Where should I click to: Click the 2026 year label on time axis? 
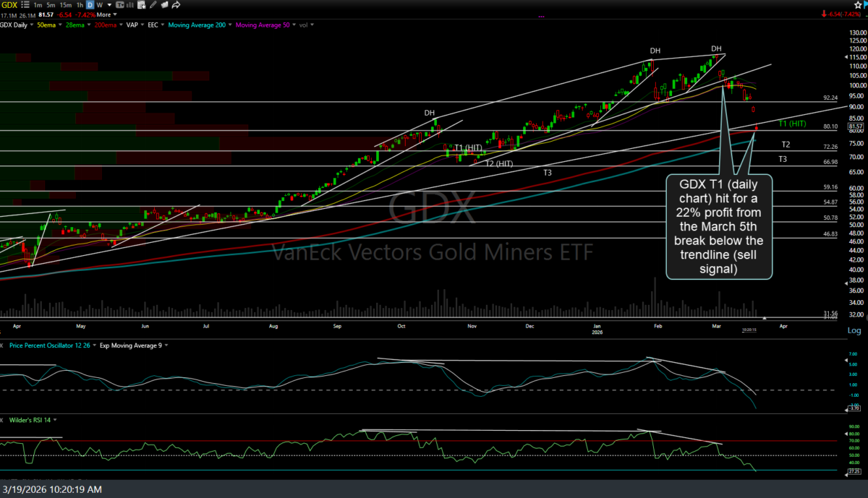pyautogui.click(x=597, y=332)
